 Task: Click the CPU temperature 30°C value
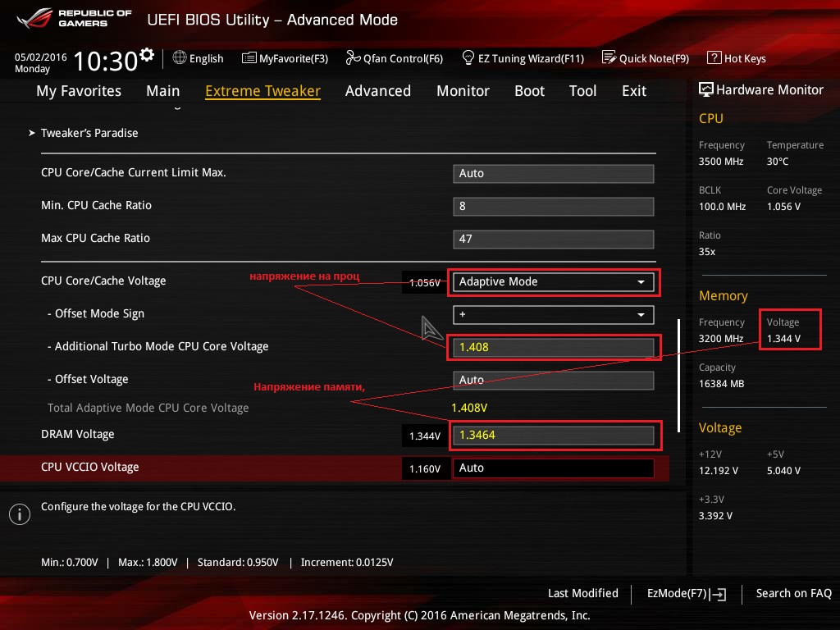(778, 162)
